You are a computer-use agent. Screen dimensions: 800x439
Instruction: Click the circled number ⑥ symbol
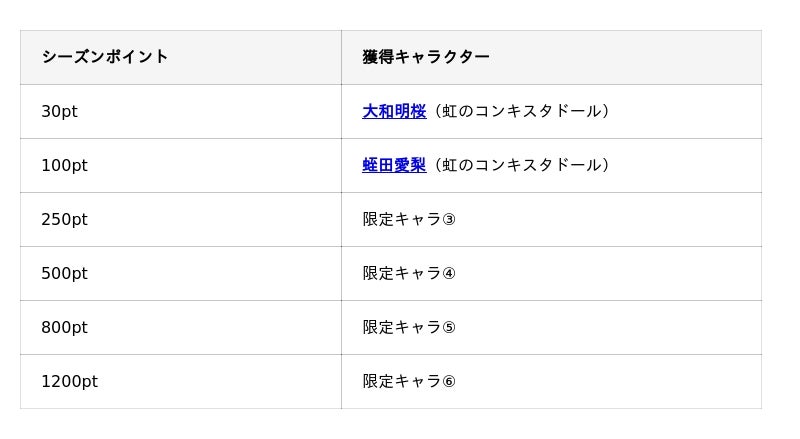pyautogui.click(x=449, y=382)
